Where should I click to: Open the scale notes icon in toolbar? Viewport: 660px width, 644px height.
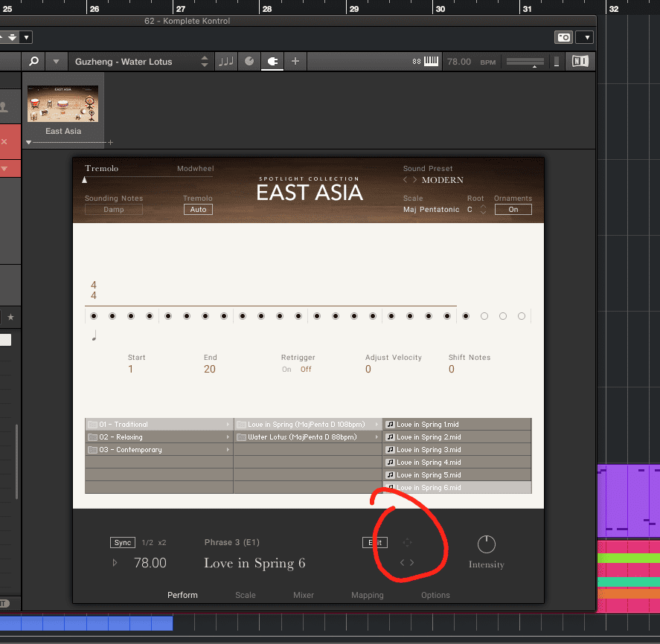(x=226, y=62)
